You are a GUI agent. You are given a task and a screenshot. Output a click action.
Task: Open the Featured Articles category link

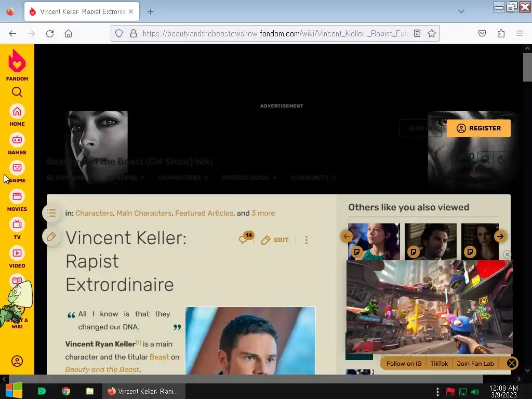[204, 213]
